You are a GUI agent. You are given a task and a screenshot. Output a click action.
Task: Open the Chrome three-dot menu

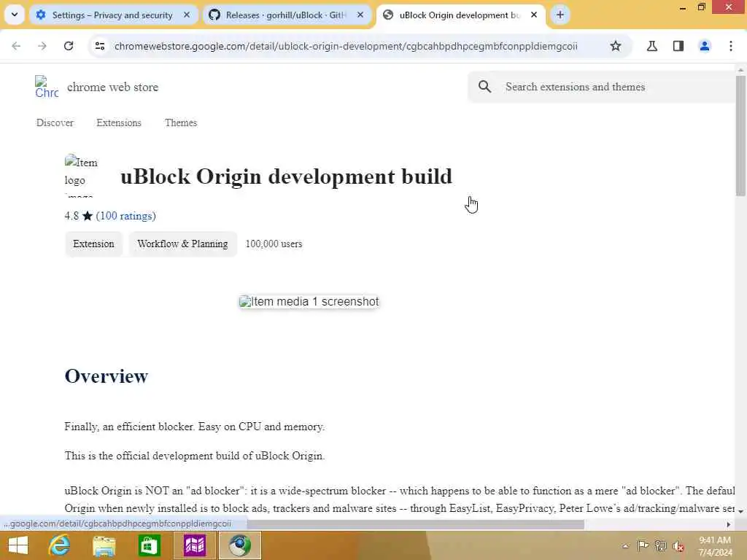click(731, 46)
